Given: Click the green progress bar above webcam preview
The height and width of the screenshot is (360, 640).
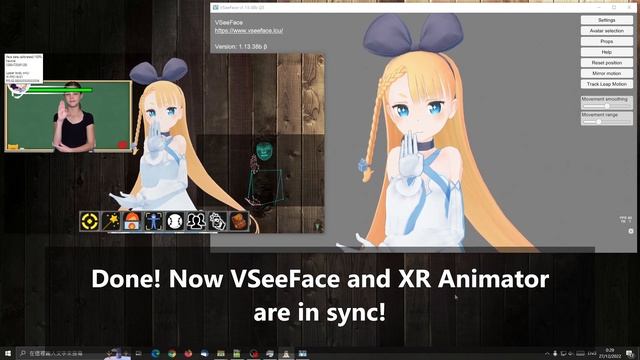Looking at the screenshot, I should click(59, 90).
